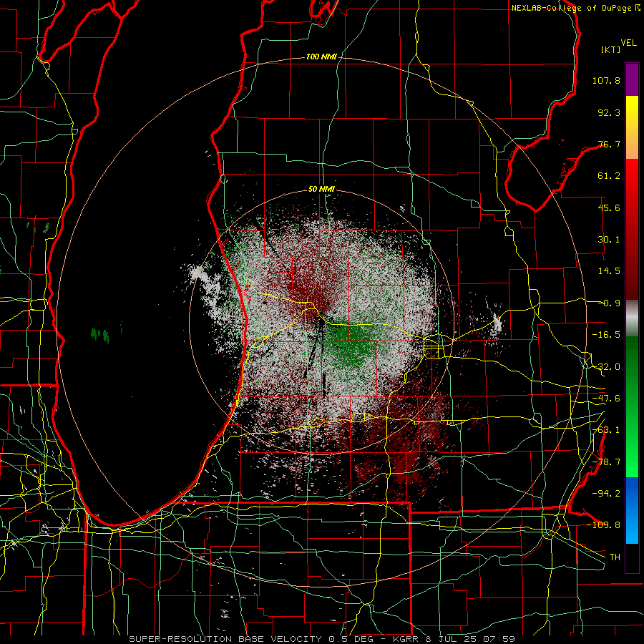
Task: Pick the blue segment of velocity scale
Action: [632, 510]
